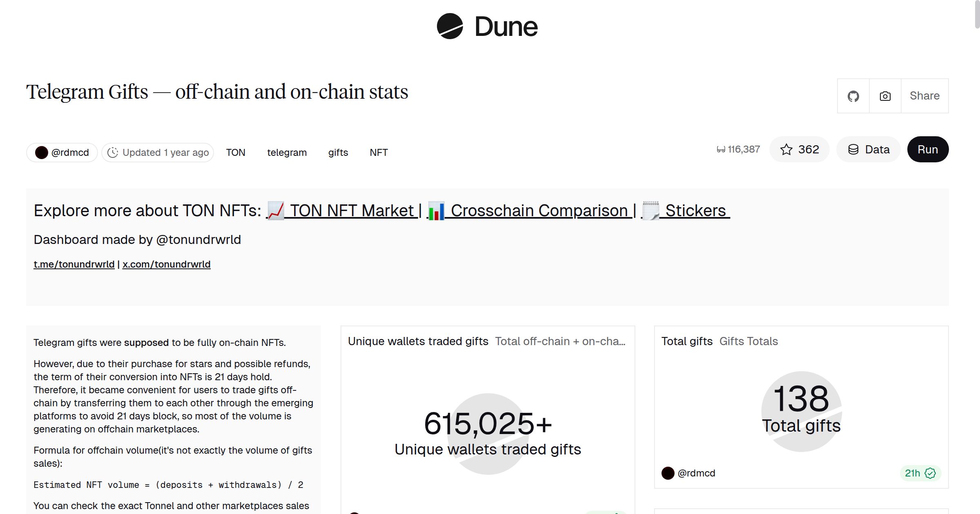Visit t.me/tonundrwrld

tap(73, 264)
